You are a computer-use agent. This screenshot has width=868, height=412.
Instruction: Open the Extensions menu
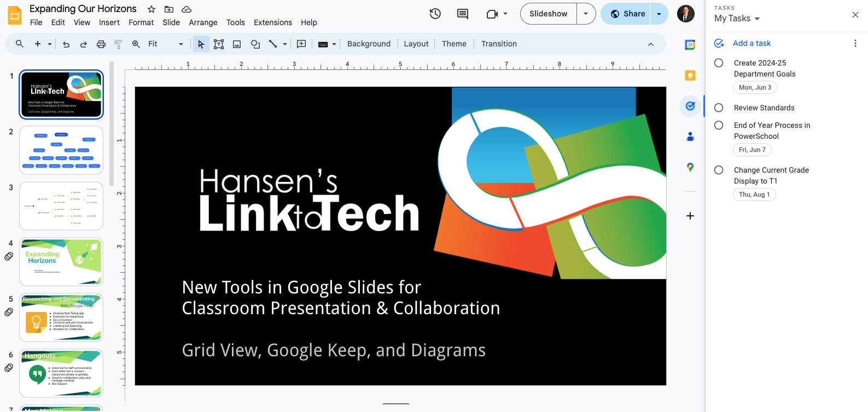click(272, 22)
